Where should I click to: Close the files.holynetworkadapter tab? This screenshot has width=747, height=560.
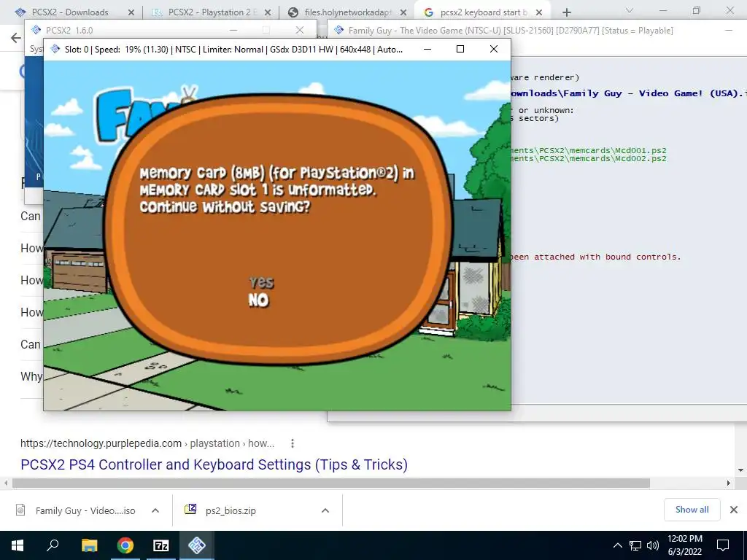point(403,12)
